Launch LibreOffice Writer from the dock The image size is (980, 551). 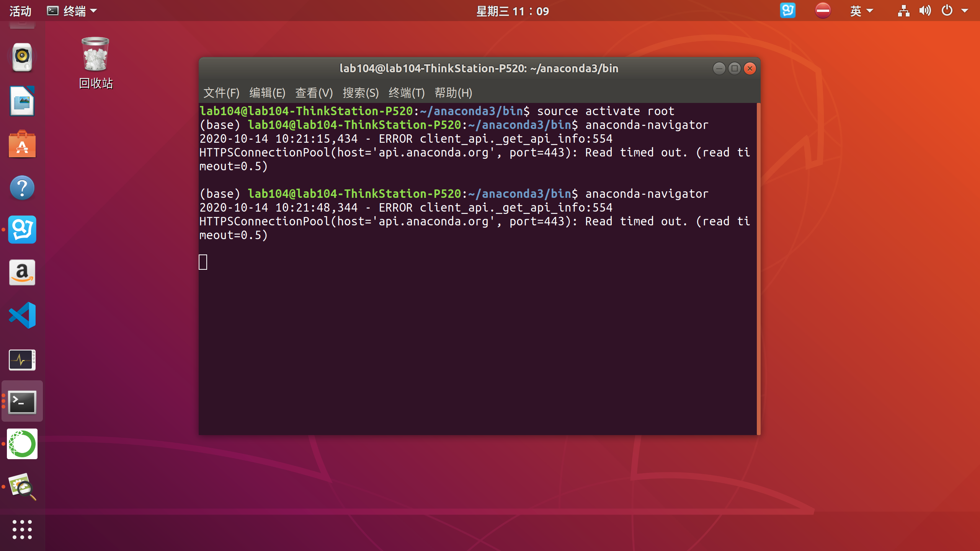[22, 101]
